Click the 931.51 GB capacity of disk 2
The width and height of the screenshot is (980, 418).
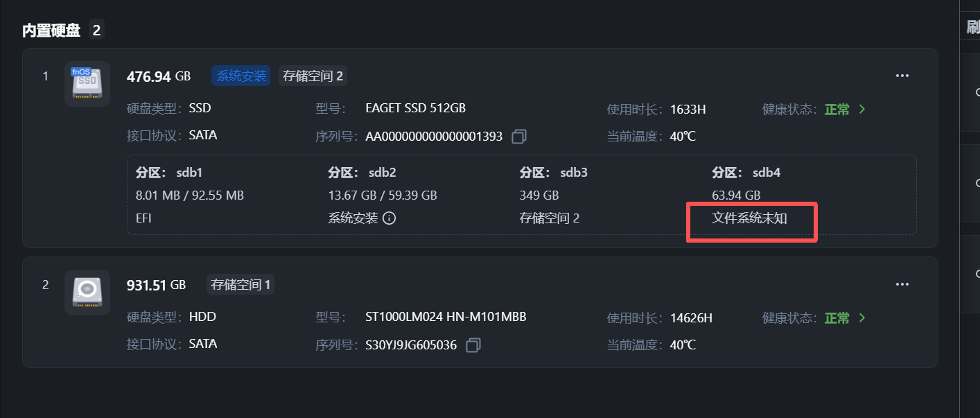[x=156, y=285]
